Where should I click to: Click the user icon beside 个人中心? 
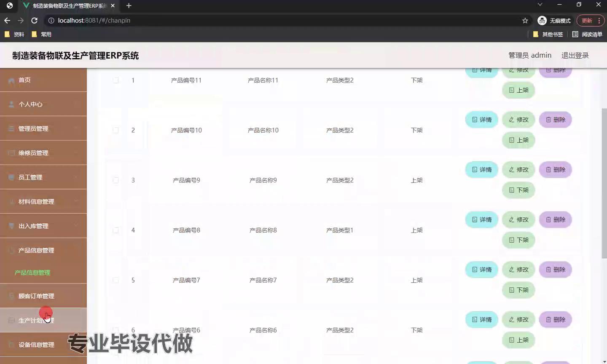point(11,104)
